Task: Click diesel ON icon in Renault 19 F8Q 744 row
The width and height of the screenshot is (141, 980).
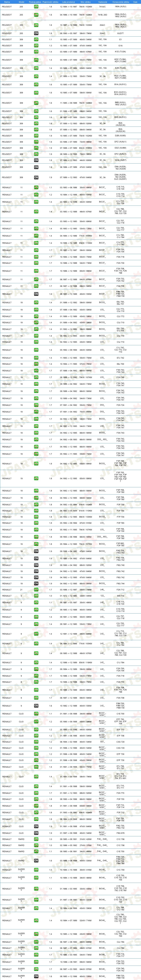Action: (x=36, y=584)
